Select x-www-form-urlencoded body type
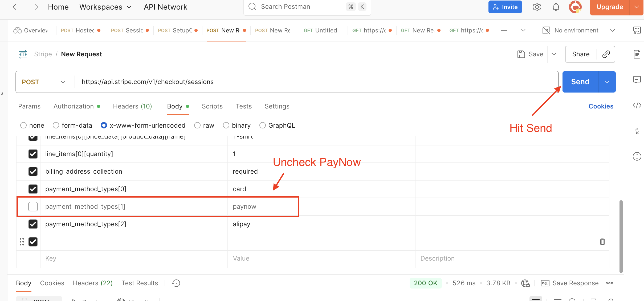 [x=104, y=125]
